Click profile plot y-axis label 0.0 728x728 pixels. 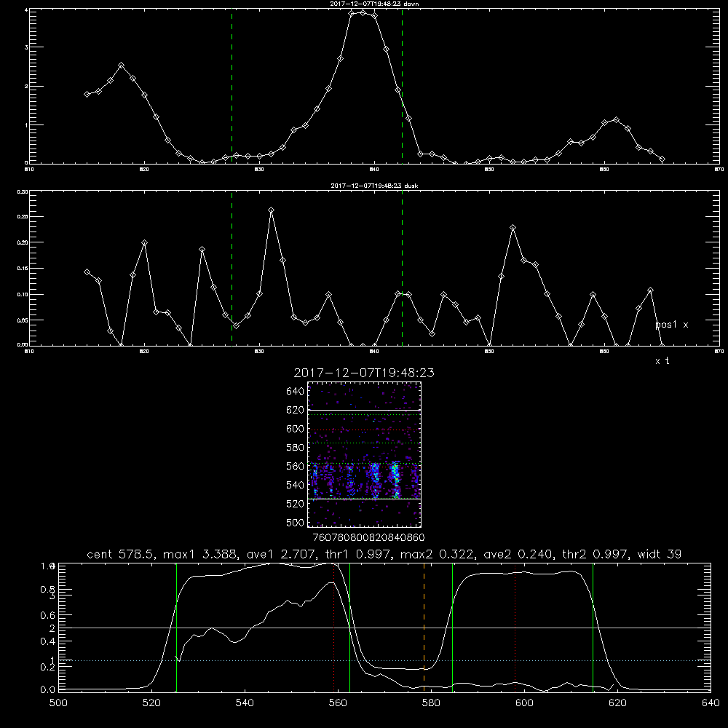(x=48, y=690)
